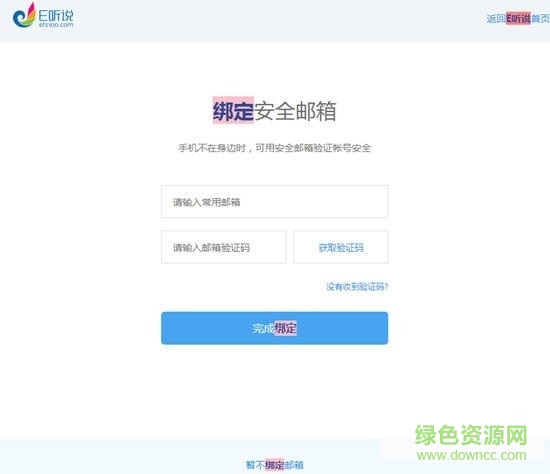The width and height of the screenshot is (550, 474).
Task: Focus the 请输入常用邮箱 email field
Action: click(275, 202)
